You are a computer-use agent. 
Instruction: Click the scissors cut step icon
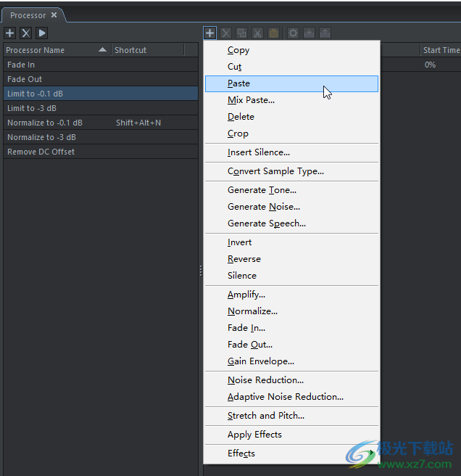click(257, 33)
